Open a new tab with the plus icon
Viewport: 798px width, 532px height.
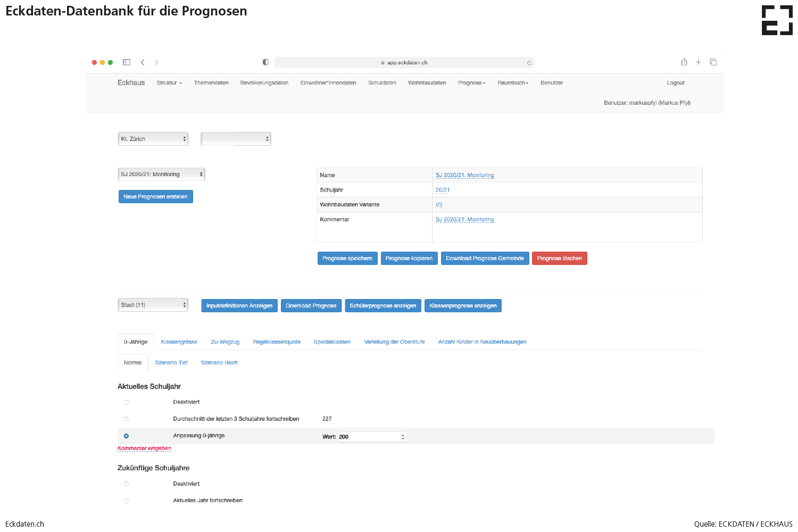tap(699, 62)
